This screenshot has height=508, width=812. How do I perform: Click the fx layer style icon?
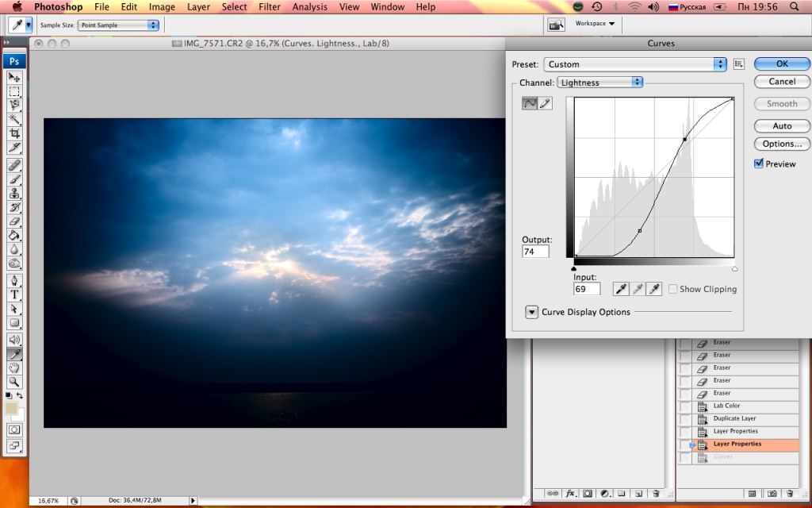tap(569, 494)
